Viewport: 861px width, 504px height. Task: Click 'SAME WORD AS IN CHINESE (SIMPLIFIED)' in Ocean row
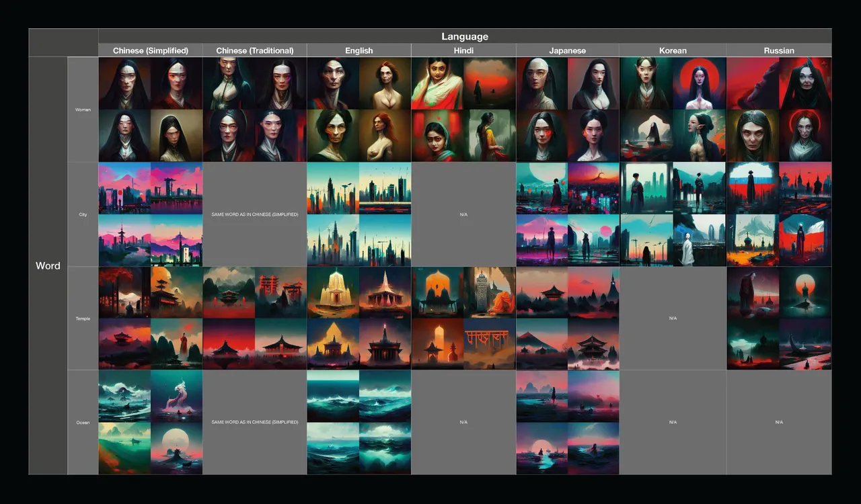(x=255, y=422)
